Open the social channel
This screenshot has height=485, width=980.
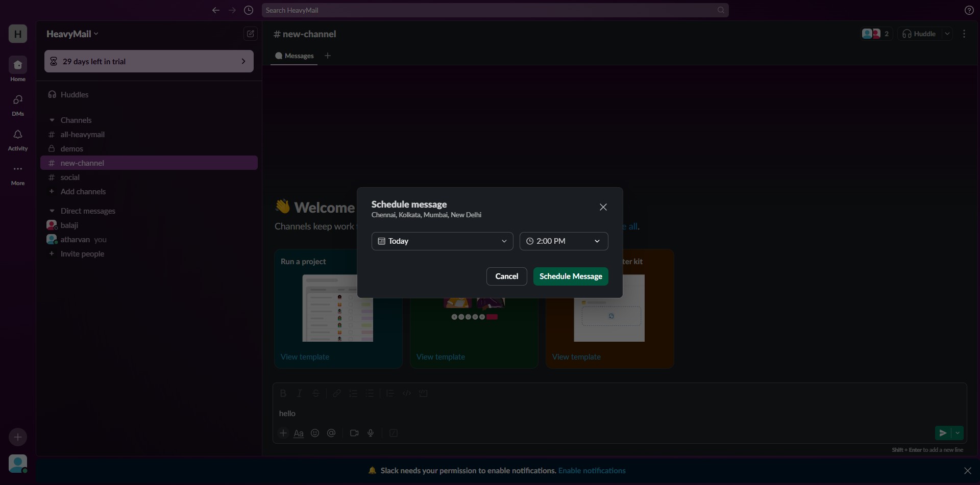[x=149, y=177]
